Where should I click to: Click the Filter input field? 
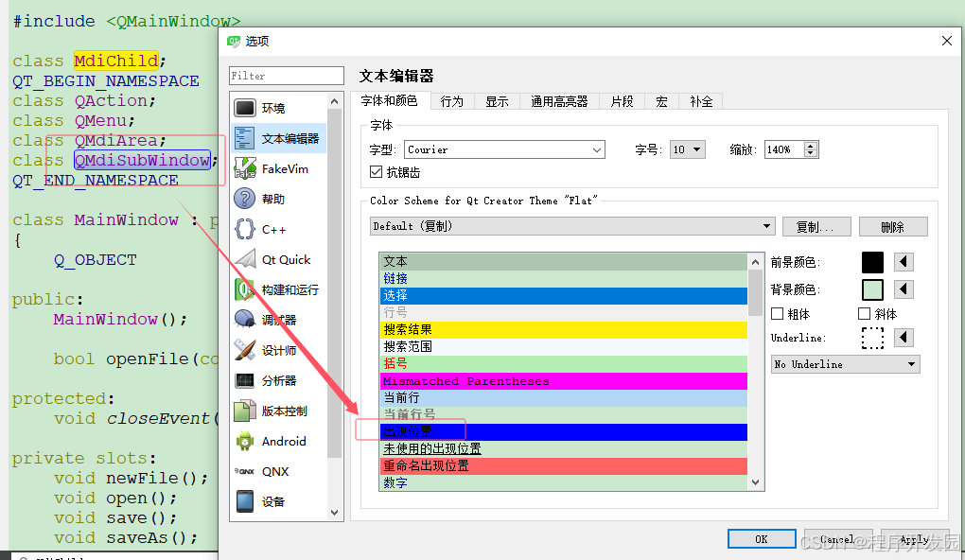286,76
